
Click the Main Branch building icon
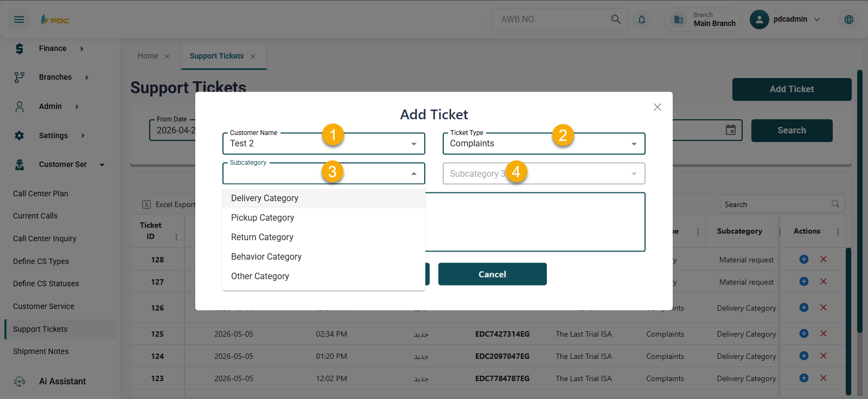pyautogui.click(x=679, y=20)
